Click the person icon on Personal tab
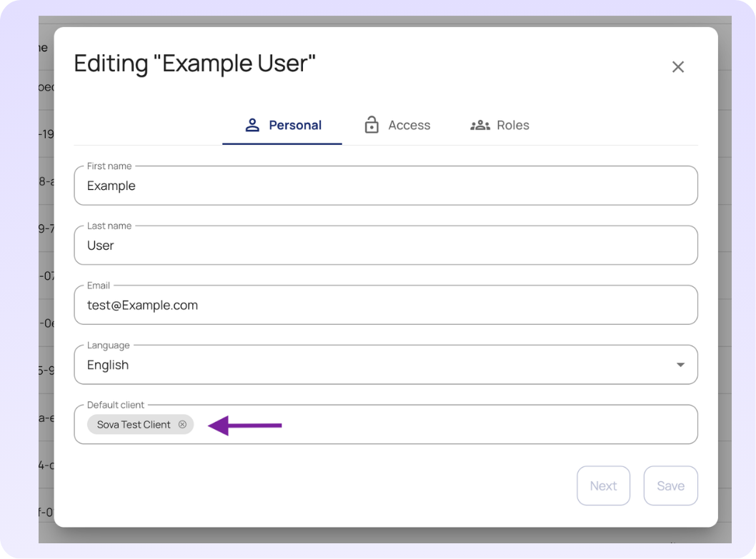756x559 pixels. (x=252, y=125)
